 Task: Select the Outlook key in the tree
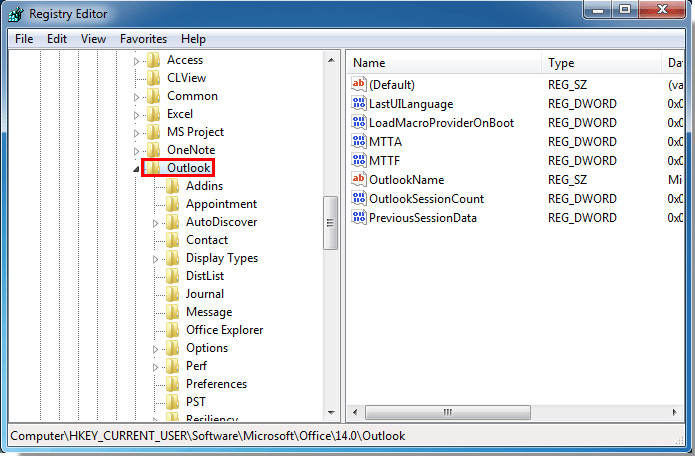click(x=188, y=168)
